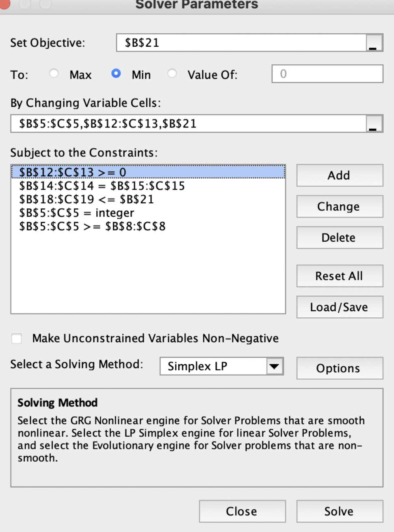Click Solve to run the solver
The width and height of the screenshot is (394, 532).
click(340, 511)
